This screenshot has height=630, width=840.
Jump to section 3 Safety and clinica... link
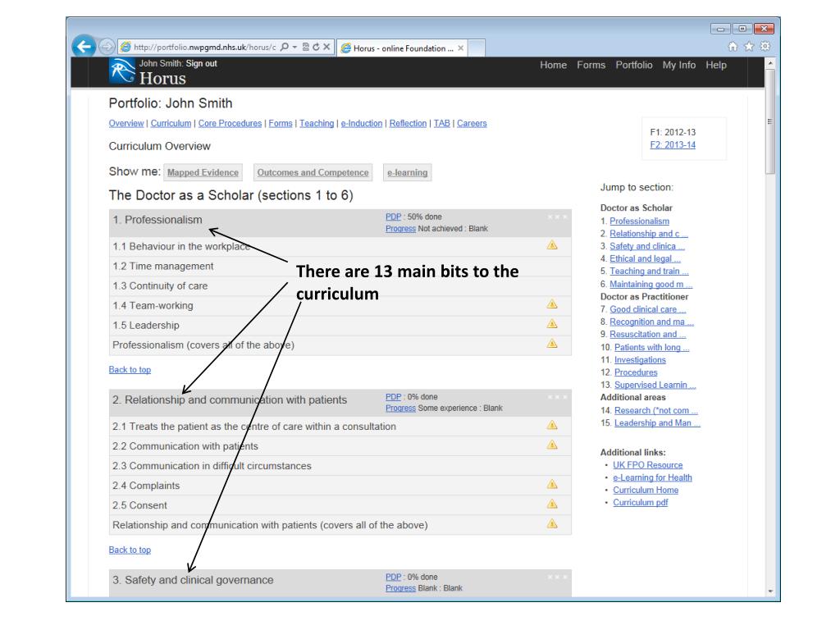click(x=647, y=246)
